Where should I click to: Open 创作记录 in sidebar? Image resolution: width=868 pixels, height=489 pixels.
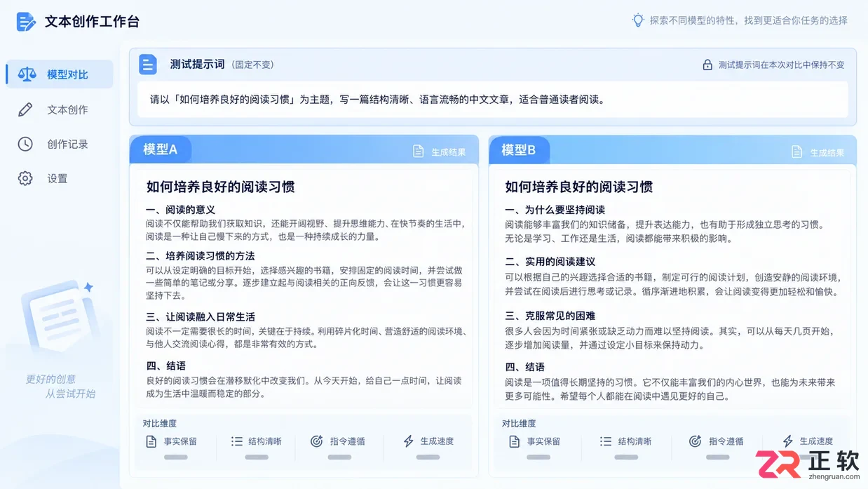click(x=60, y=144)
